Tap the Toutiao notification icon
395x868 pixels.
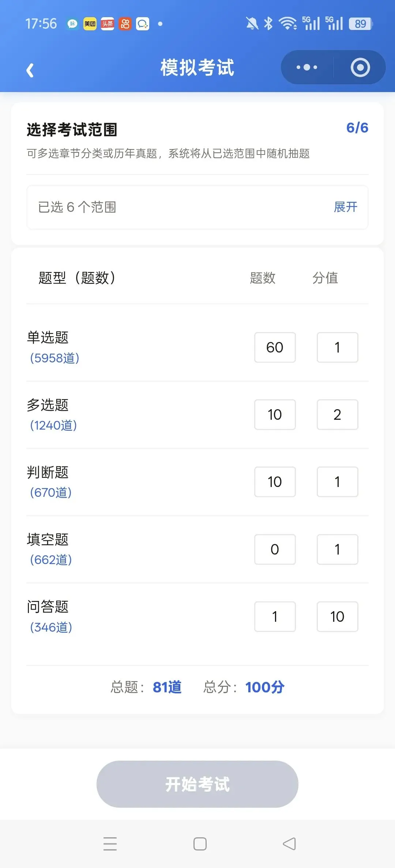(108, 24)
